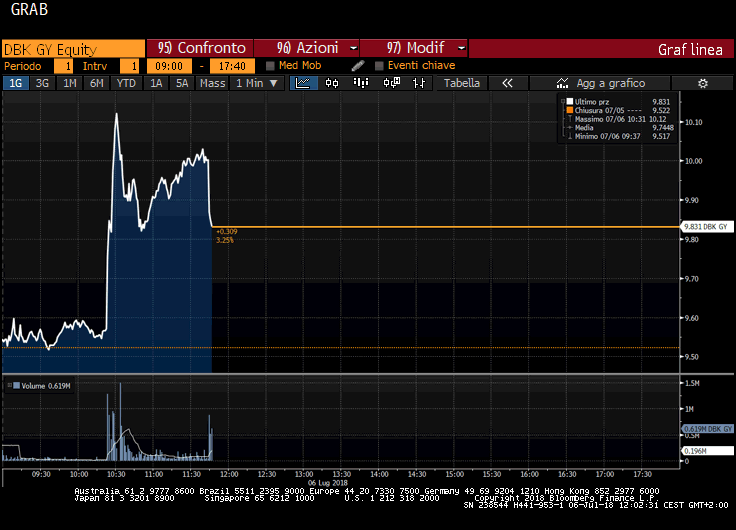Select the 5A time range tab
Viewport: 736px width, 530px height.
click(182, 83)
